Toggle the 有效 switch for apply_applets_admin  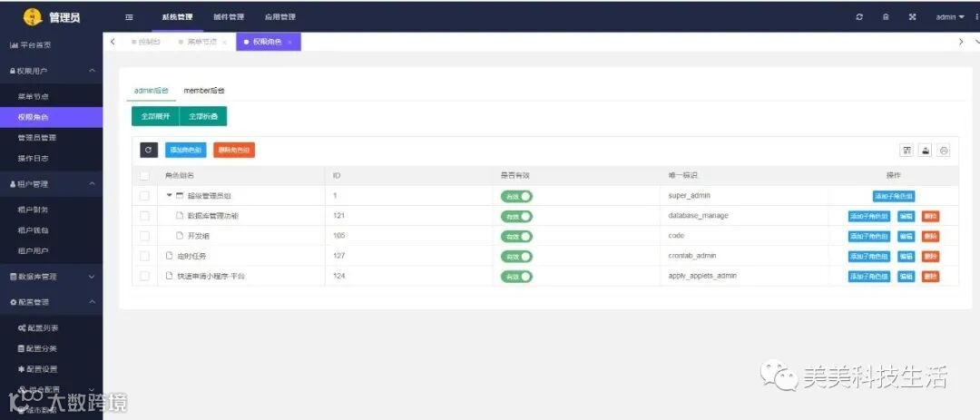coord(516,277)
